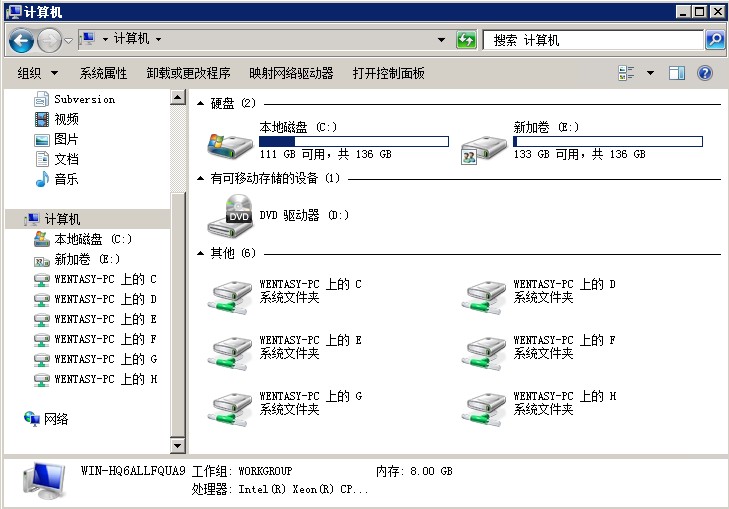The width and height of the screenshot is (729, 509).
Task: Collapse the 有可移动存储的设备 (1) group
Action: (x=200, y=178)
